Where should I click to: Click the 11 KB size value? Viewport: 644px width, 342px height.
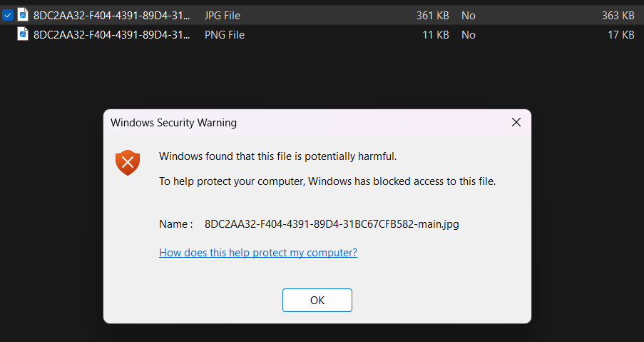point(435,34)
